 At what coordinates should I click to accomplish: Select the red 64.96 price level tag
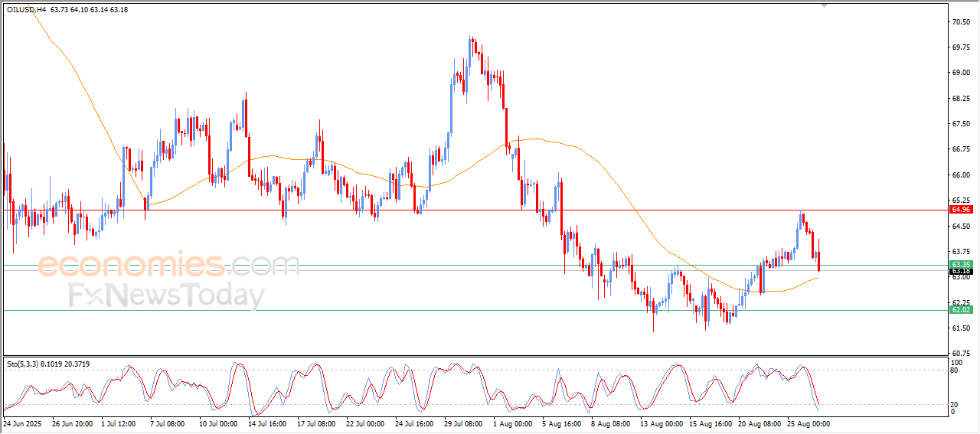point(961,209)
